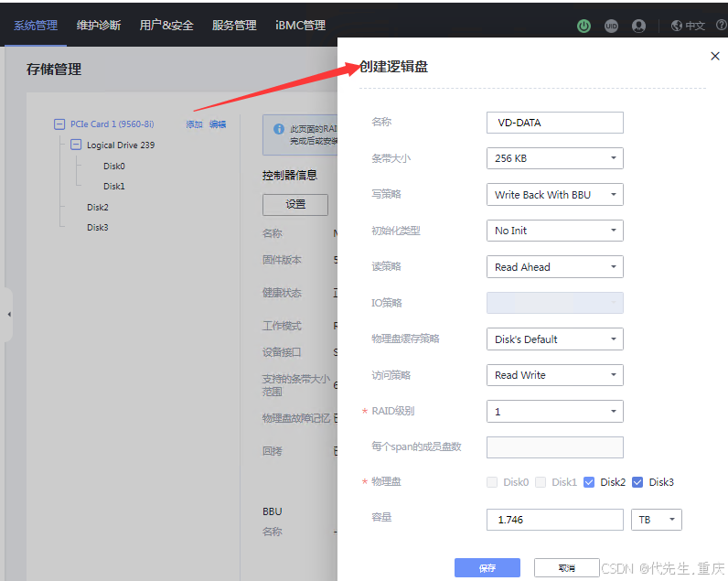Image resolution: width=728 pixels, height=581 pixels.
Task: Select Logical Drive 239 in tree
Action: tap(121, 145)
